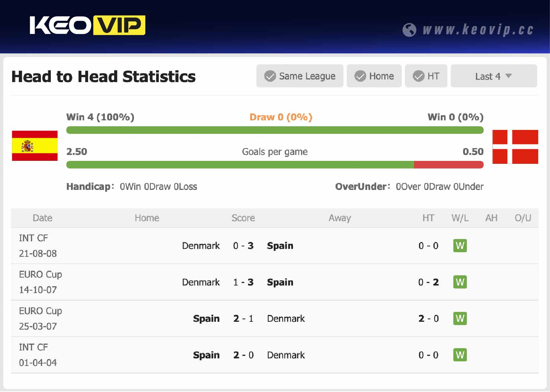Click the globe icon beside website address
This screenshot has height=392, width=550.
(409, 30)
